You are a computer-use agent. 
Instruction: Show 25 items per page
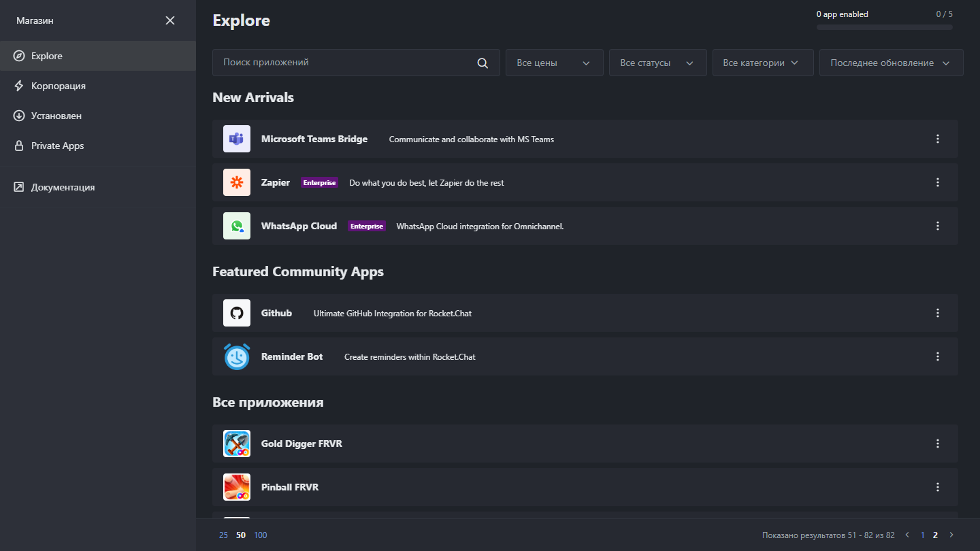[x=223, y=535]
